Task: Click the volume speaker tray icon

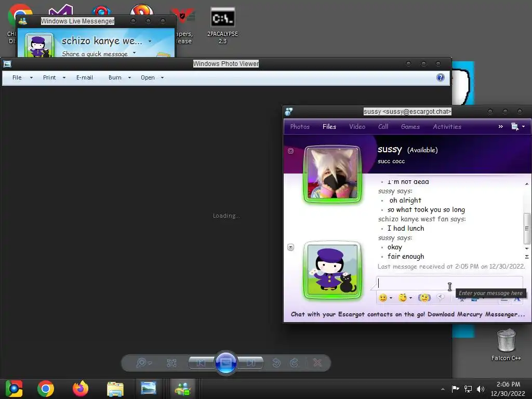Action: [x=481, y=389]
